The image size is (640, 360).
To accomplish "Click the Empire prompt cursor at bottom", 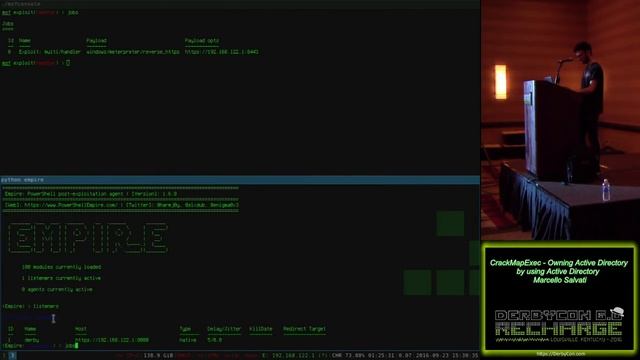I will [76, 346].
